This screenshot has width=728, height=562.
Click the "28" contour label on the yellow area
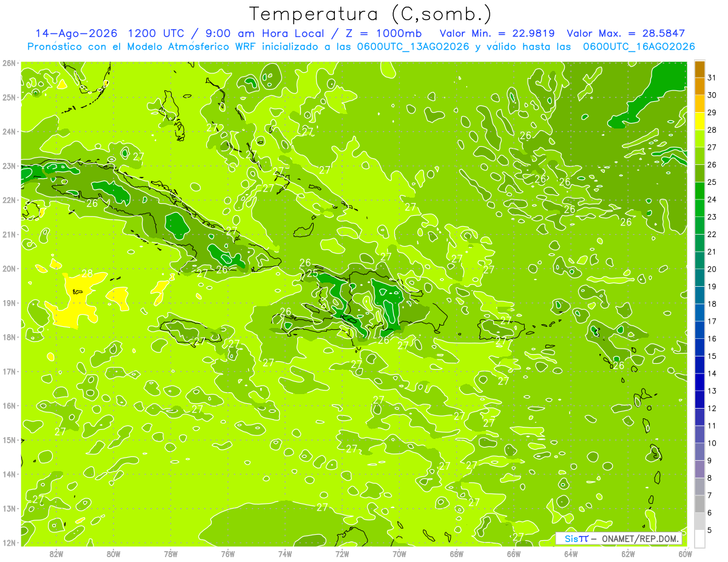click(87, 273)
